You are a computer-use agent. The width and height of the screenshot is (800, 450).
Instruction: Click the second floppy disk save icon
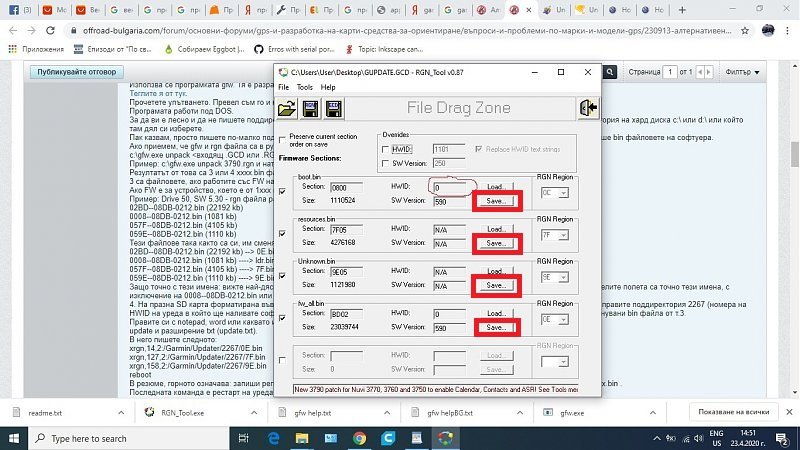335,110
